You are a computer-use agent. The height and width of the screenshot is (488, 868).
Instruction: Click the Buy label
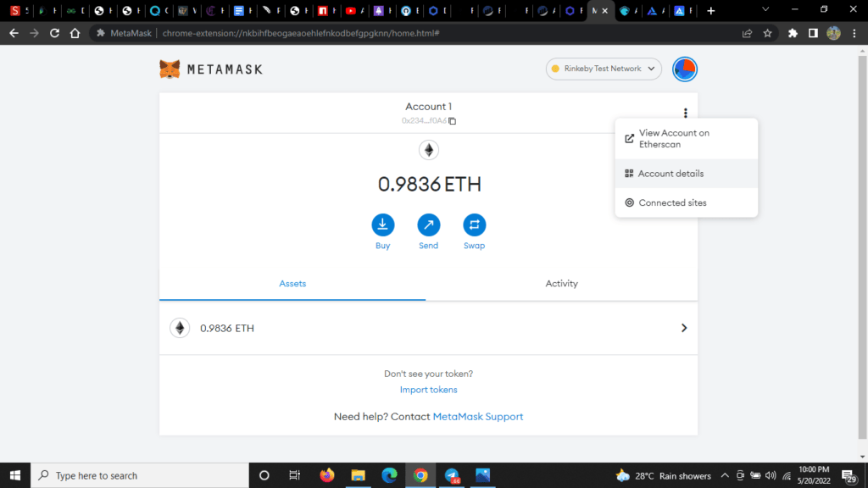pos(382,246)
